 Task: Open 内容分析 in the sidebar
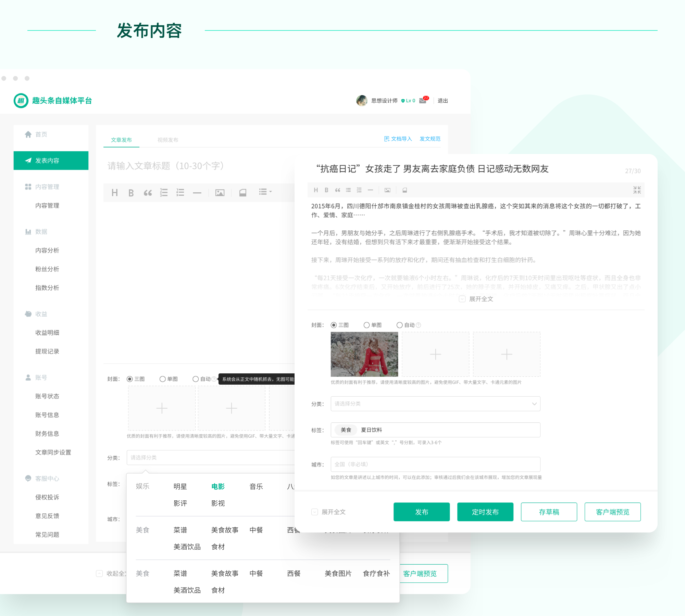(x=47, y=251)
